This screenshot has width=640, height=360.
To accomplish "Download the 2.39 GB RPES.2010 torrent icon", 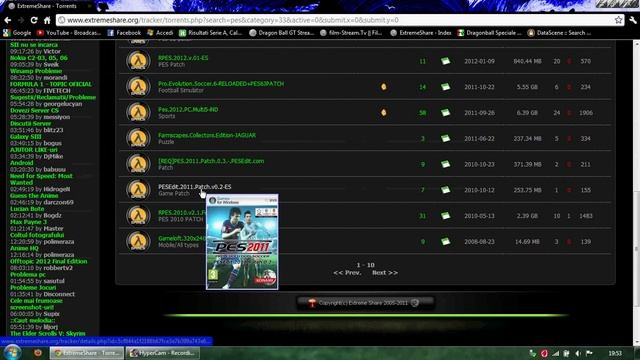I will pyautogui.click(x=445, y=216).
